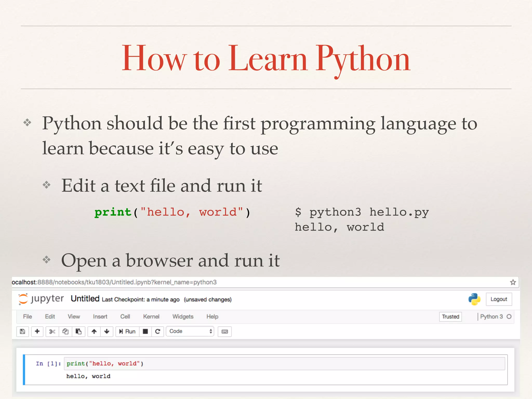Open the Kernel menu
Viewport: 532px width, 399px height.
[x=151, y=317]
